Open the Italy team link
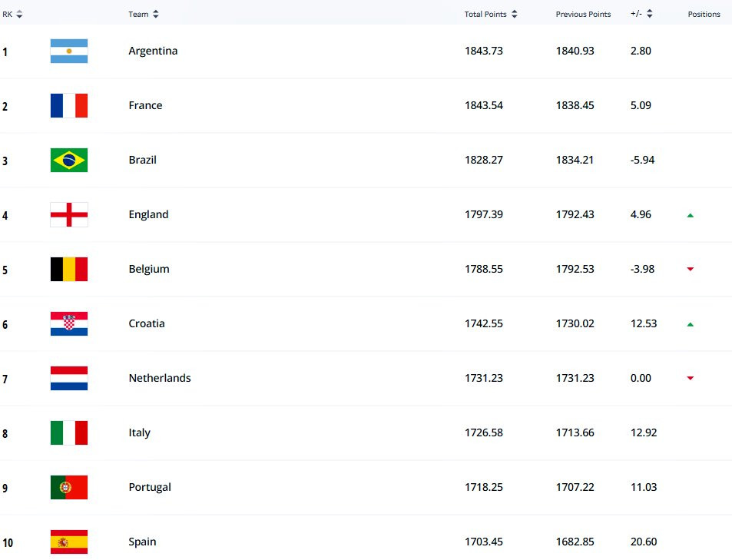The height and width of the screenshot is (560, 732). 140,432
